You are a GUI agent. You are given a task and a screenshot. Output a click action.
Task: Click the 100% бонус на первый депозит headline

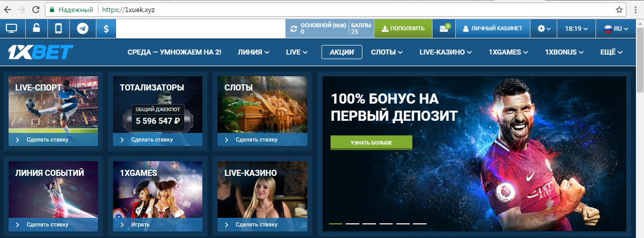(x=394, y=107)
